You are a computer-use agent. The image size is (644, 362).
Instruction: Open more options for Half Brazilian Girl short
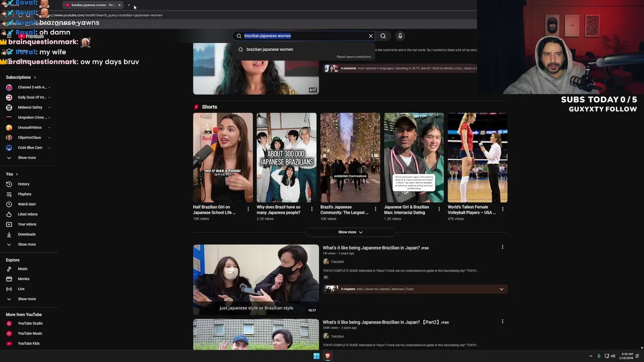click(x=248, y=209)
